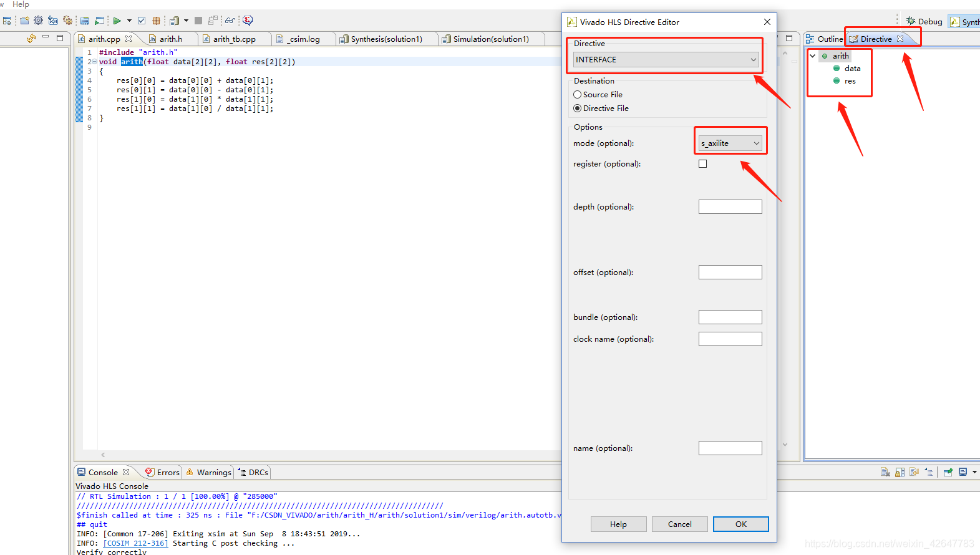Click the COSIM 212-316 console link
Screen dimensions: 980x555
135,543
